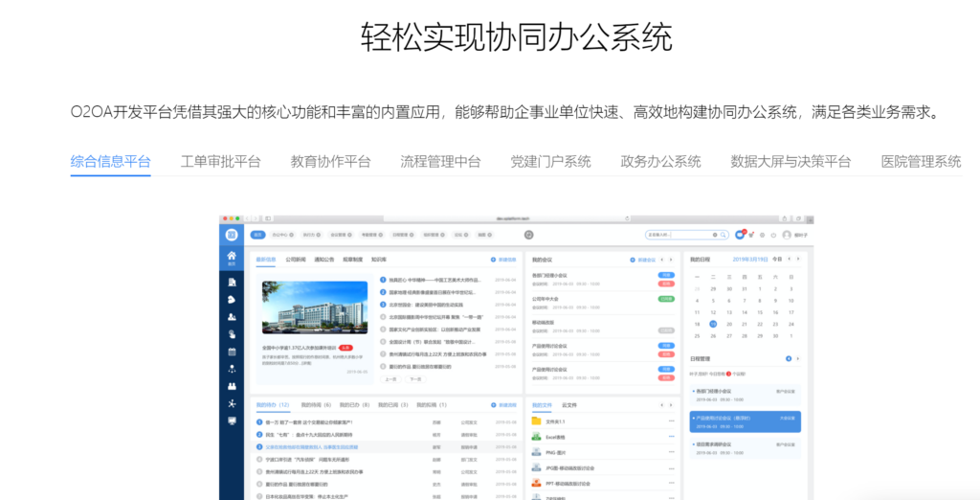The width and height of the screenshot is (980, 500).
Task: Open the message notifications icon
Action: [x=740, y=235]
